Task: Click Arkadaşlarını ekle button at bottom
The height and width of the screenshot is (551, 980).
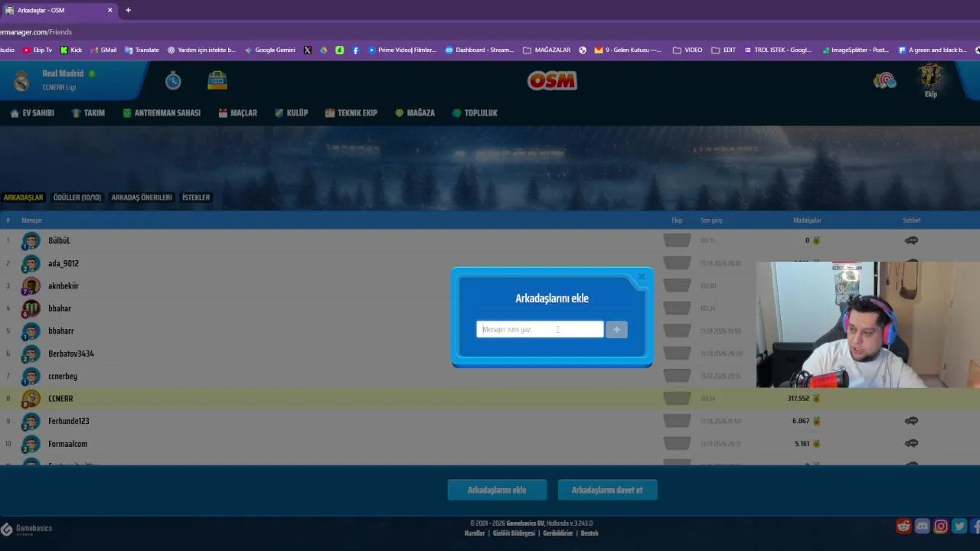Action: tap(497, 490)
